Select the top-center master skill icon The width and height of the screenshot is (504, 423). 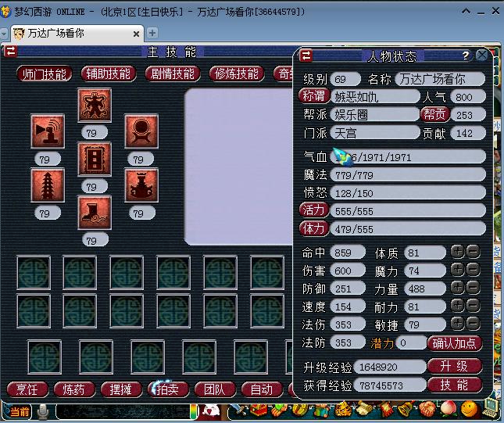point(95,106)
